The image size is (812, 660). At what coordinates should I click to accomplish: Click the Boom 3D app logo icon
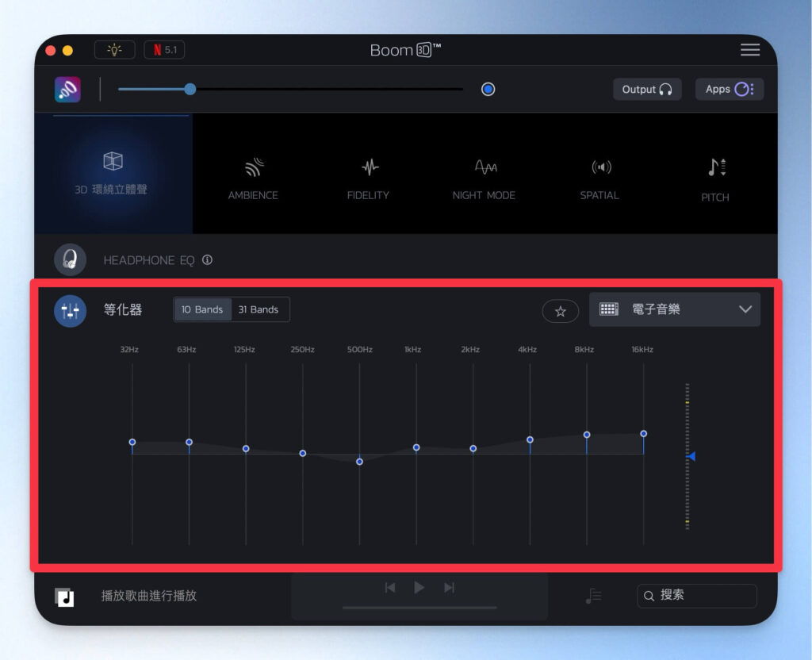(67, 90)
